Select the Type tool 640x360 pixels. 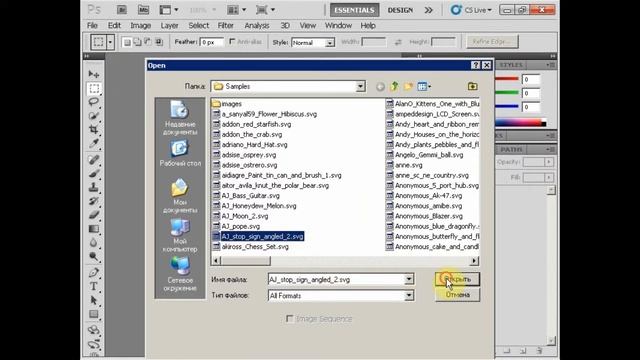pyautogui.click(x=94, y=287)
